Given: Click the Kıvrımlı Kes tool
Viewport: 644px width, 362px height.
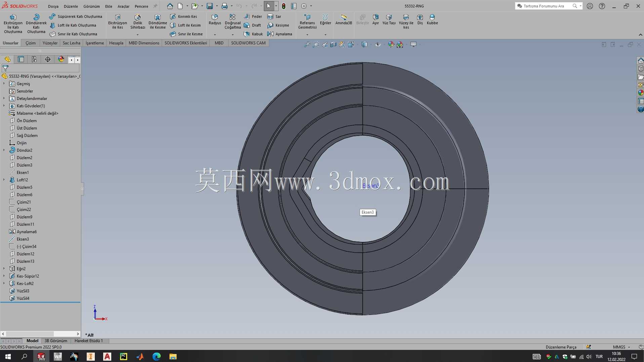Looking at the screenshot, I should [x=184, y=16].
